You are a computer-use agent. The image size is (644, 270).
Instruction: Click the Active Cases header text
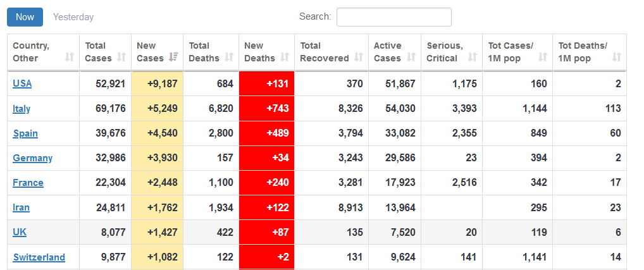pos(388,52)
